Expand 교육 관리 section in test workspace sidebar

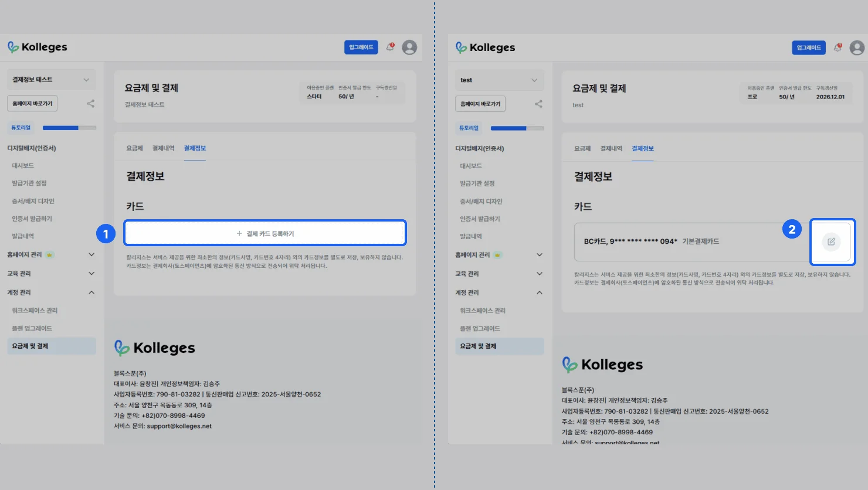539,274
